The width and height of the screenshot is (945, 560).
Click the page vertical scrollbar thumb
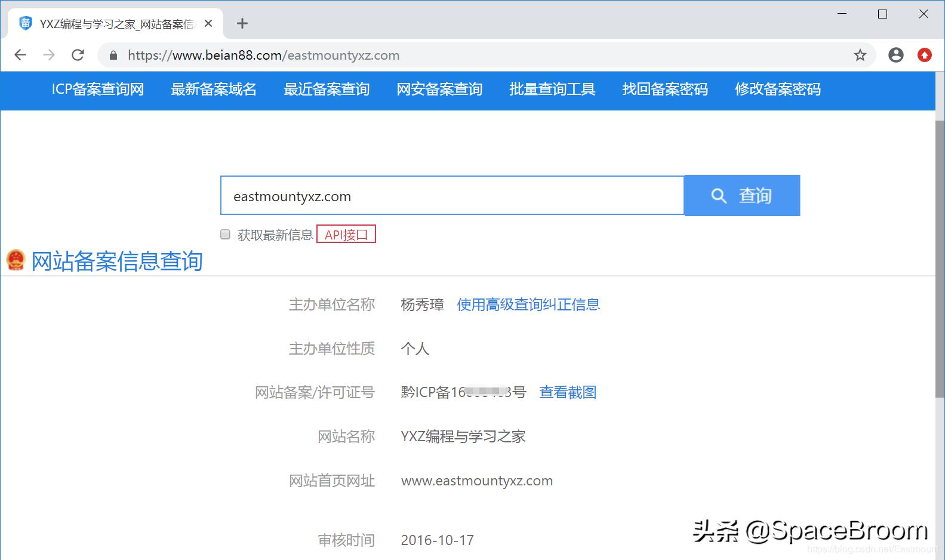[940, 259]
